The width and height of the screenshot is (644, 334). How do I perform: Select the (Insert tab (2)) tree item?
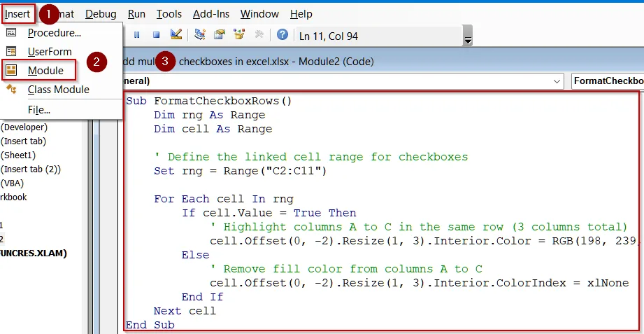click(30, 169)
